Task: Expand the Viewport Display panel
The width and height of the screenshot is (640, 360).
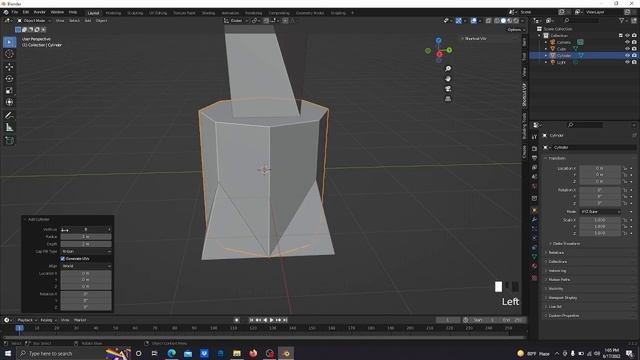Action: [562, 298]
